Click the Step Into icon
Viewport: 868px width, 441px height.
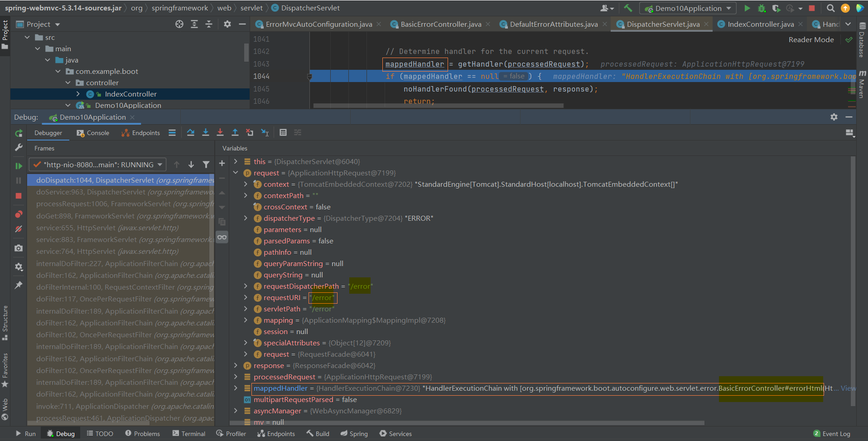coord(206,132)
